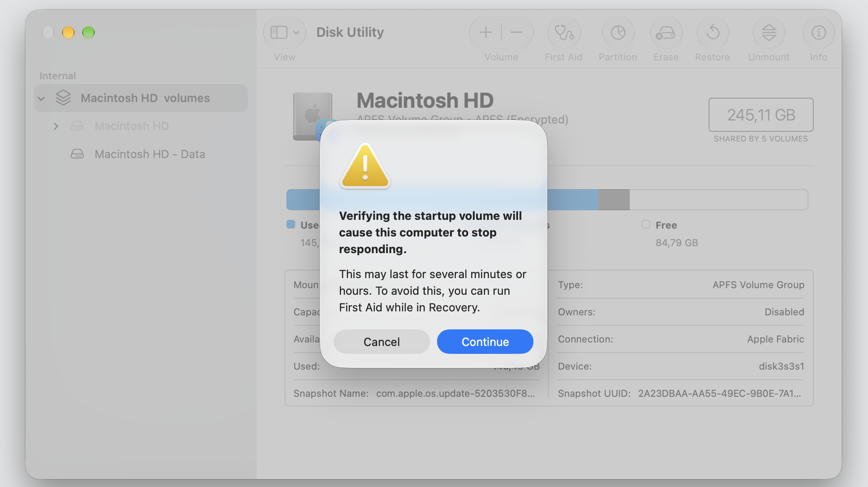Click the '84,79 GB' free value
The height and width of the screenshot is (487, 868).
pyautogui.click(x=677, y=243)
